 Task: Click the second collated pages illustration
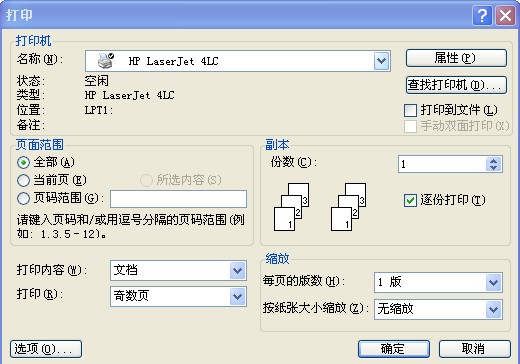coord(348,207)
